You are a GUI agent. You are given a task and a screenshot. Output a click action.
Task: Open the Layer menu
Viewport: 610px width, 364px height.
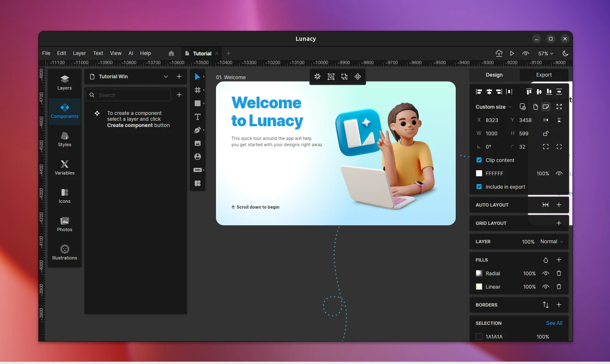pyautogui.click(x=79, y=53)
